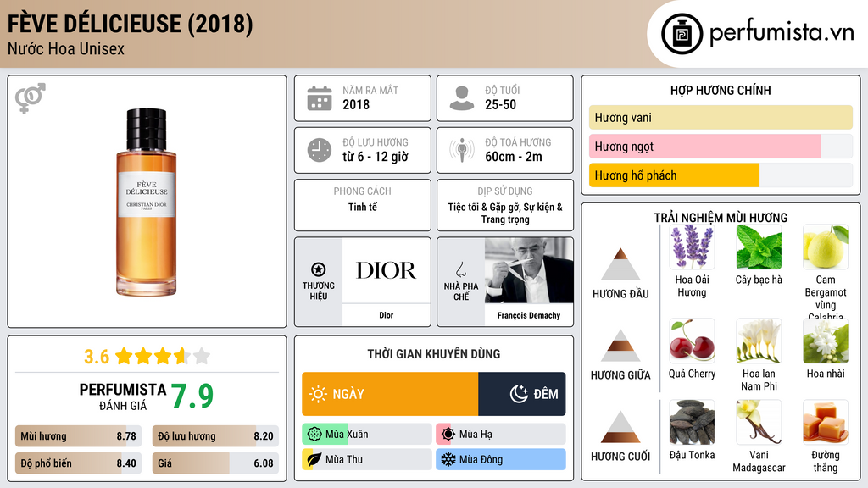The height and width of the screenshot is (488, 868).
Task: Select the Mùa Đông season chip
Action: (501, 460)
